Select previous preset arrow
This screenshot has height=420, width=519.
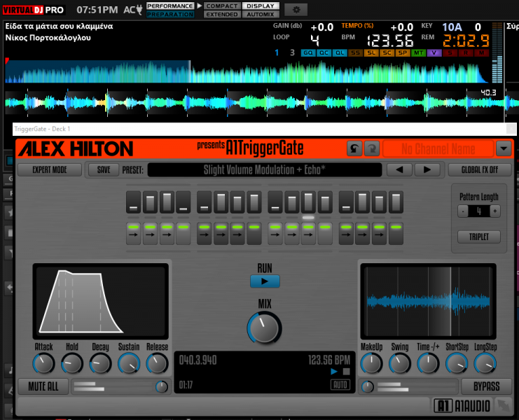coord(399,169)
